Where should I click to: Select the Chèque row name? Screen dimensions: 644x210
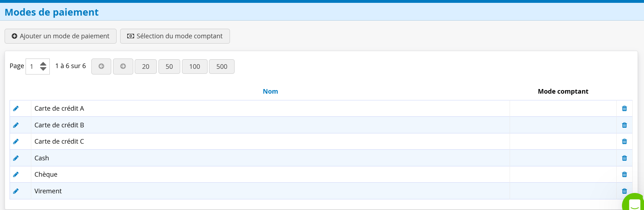pyautogui.click(x=46, y=175)
